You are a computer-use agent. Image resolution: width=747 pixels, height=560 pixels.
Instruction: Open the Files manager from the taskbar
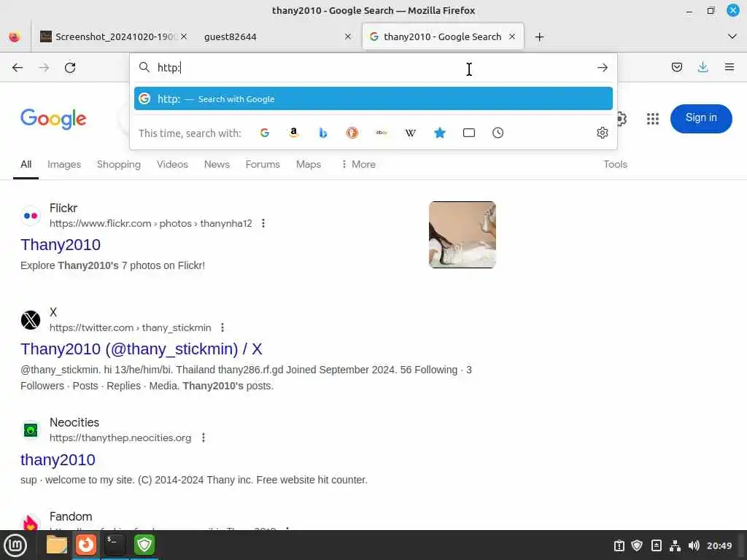click(57, 545)
